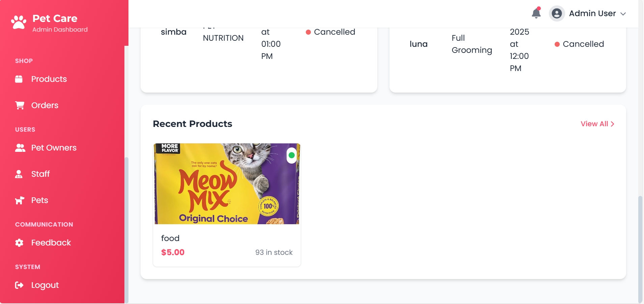Viewport: 644px width, 304px height.
Task: Click the Products box icon in sidebar
Action: 19,79
